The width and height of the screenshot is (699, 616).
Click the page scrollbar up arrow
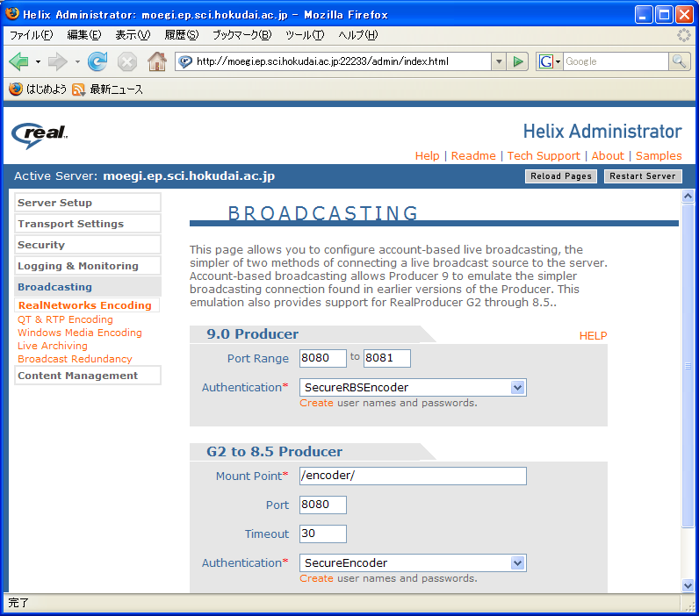(688, 196)
